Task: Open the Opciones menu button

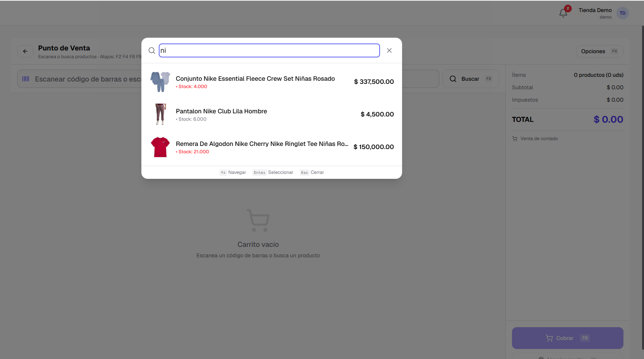Action: pos(599,51)
